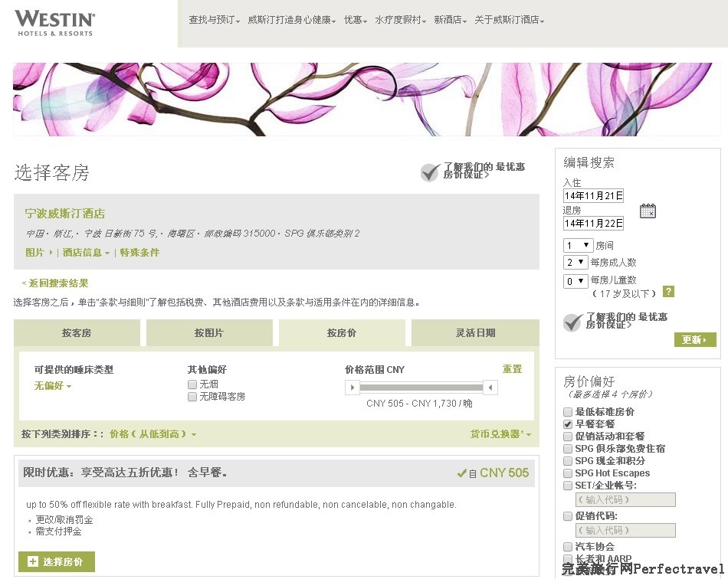
Task: Open the 水疗度假村 menu
Action: (400, 20)
